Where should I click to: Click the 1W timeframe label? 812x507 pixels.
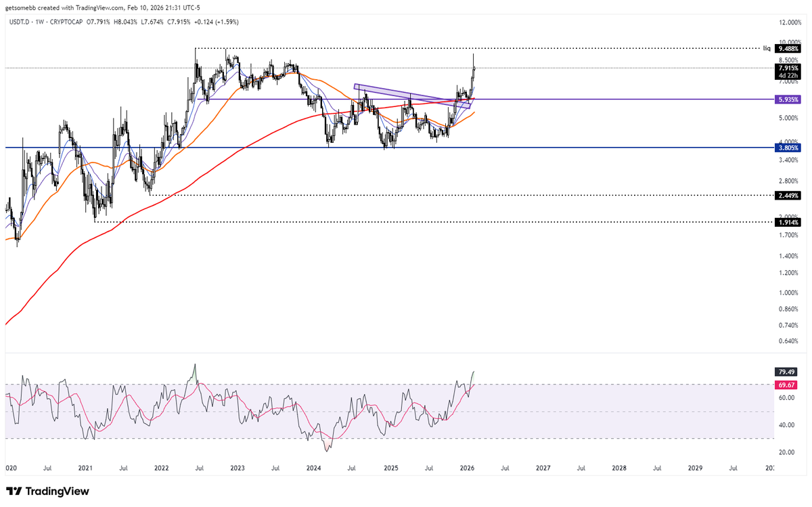[x=41, y=22]
